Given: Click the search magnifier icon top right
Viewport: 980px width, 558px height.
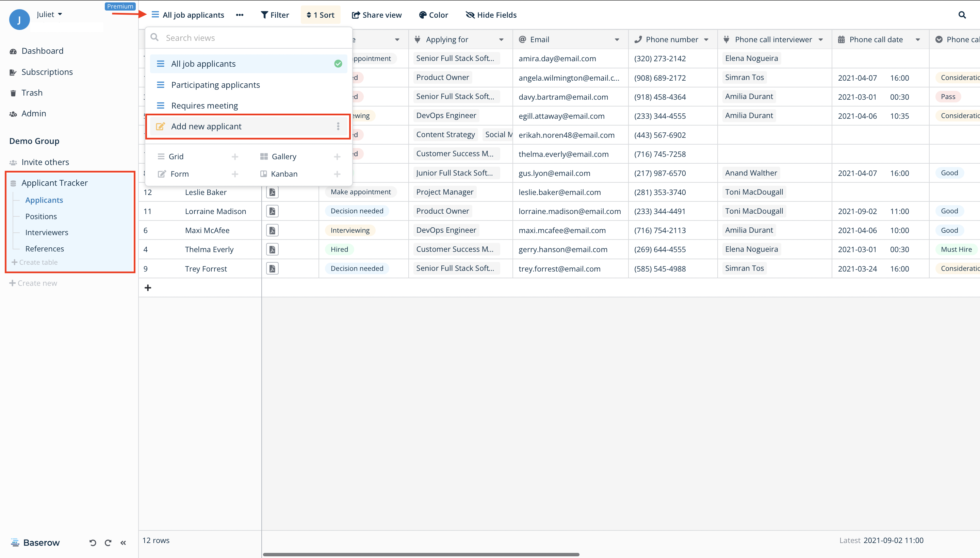Looking at the screenshot, I should [962, 15].
